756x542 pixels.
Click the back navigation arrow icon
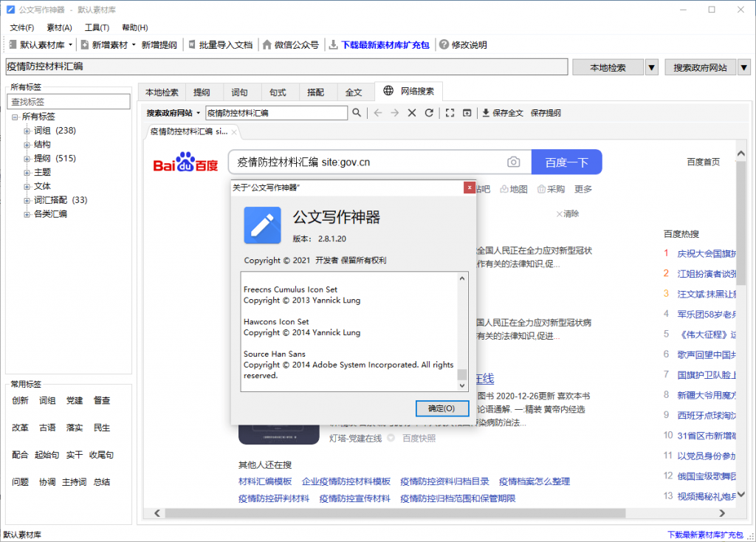pyautogui.click(x=377, y=113)
